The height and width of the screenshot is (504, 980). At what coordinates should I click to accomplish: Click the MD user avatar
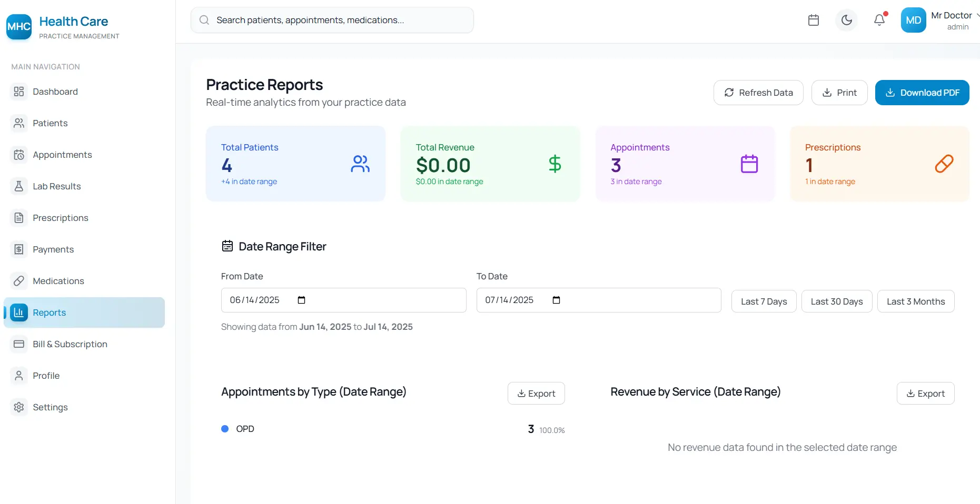point(914,20)
